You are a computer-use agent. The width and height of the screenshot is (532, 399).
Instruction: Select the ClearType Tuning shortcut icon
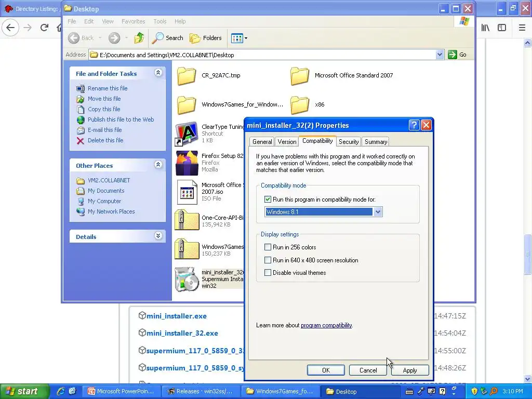(187, 134)
